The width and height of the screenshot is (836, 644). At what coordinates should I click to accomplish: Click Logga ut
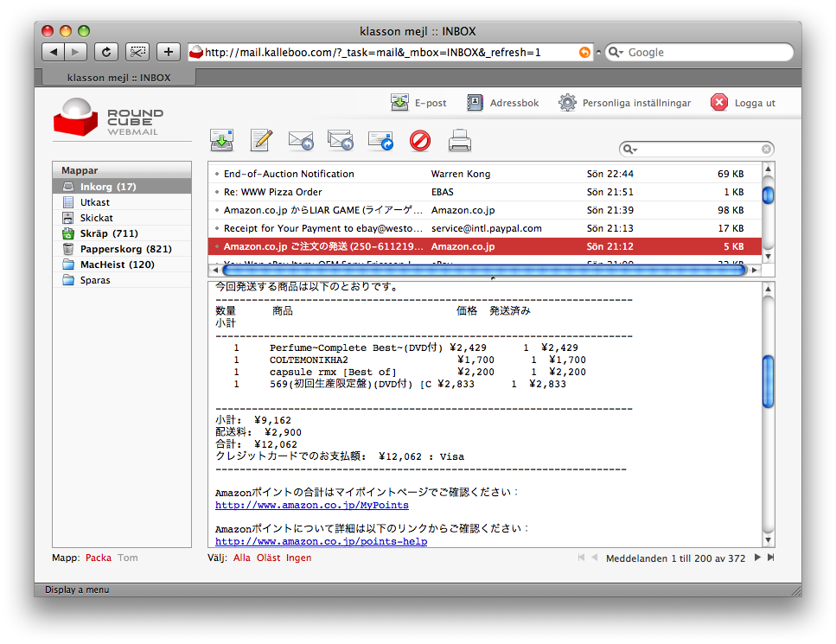pyautogui.click(x=743, y=103)
